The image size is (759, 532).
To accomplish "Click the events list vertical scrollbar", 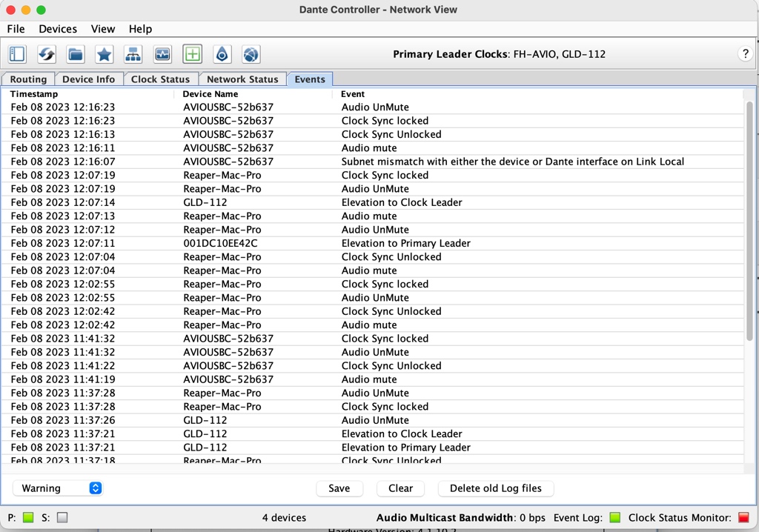I will click(749, 220).
